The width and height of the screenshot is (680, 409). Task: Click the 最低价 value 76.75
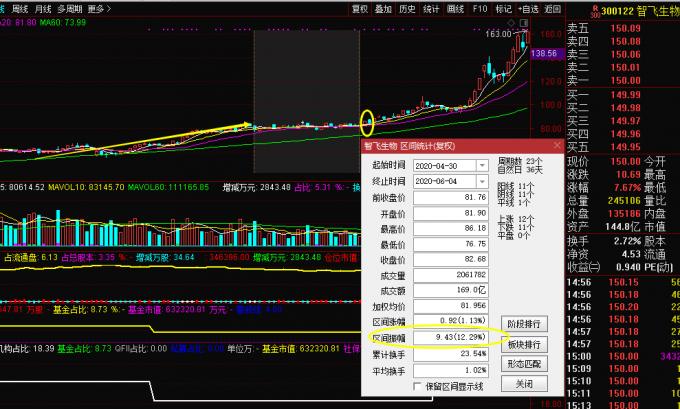click(x=451, y=244)
